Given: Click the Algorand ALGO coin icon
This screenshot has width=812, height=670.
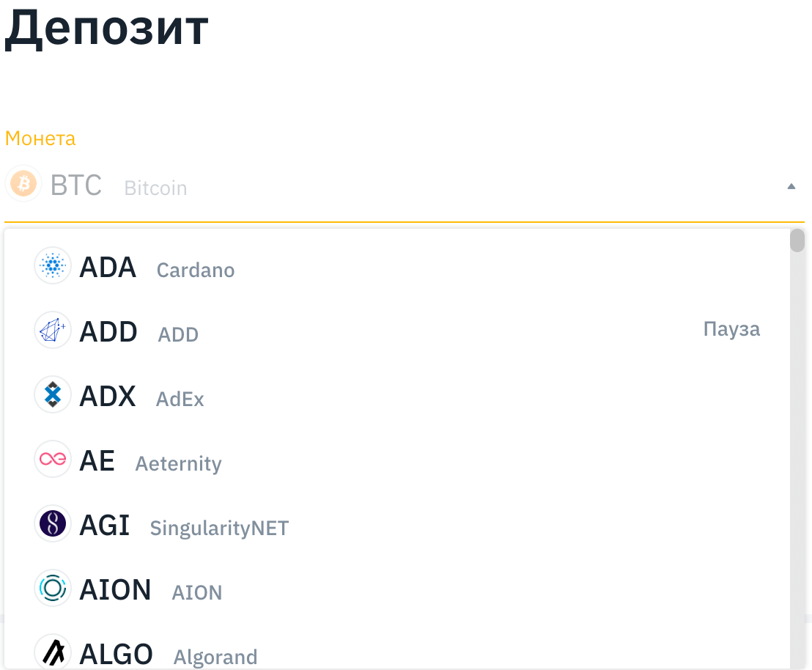Looking at the screenshot, I should coord(53,652).
